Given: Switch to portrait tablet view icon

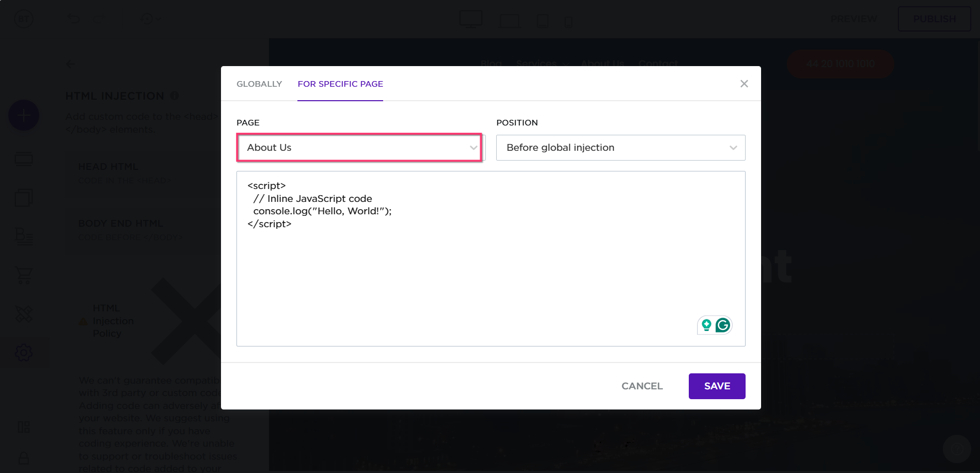Looking at the screenshot, I should click(543, 21).
